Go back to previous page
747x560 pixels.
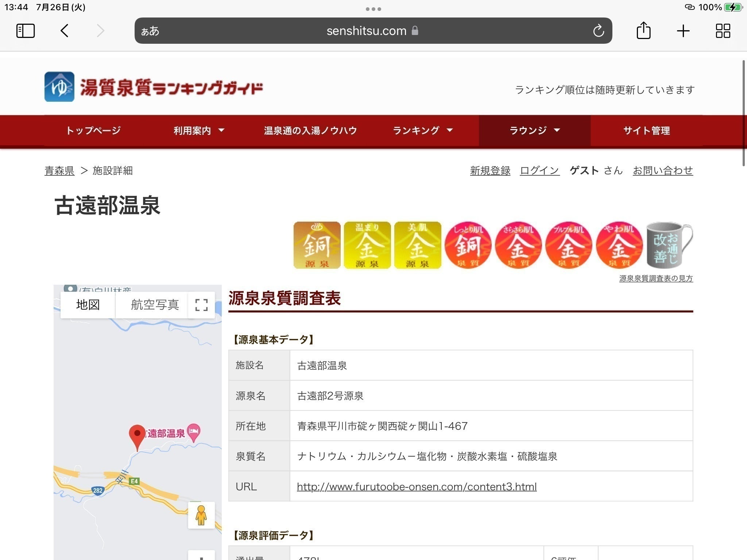65,31
